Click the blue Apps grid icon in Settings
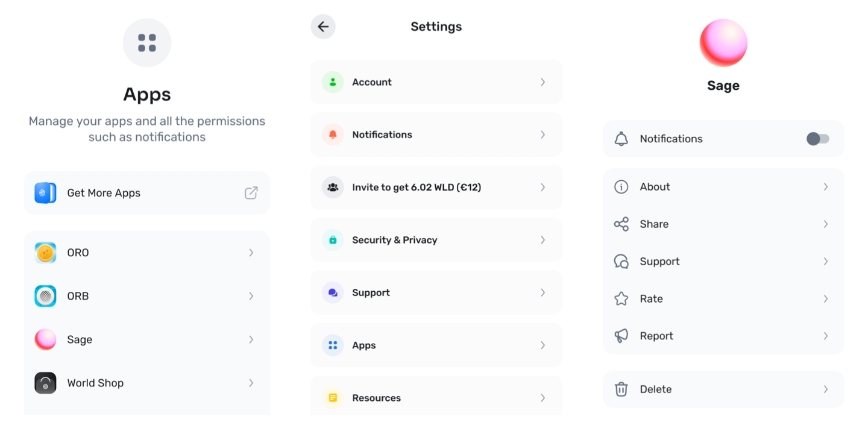This screenshot has height=422, width=868. (x=333, y=345)
